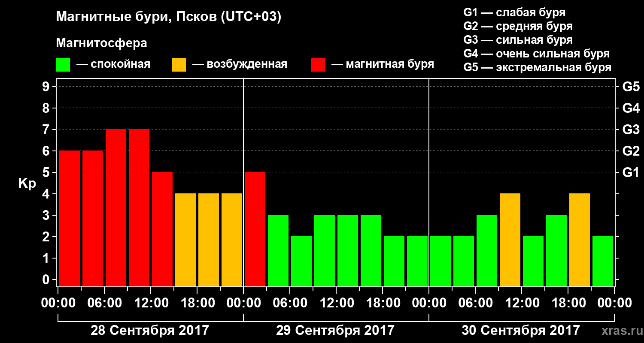Click the '— магнитная буря' legend label
This screenshot has width=644, height=343.
click(383, 65)
